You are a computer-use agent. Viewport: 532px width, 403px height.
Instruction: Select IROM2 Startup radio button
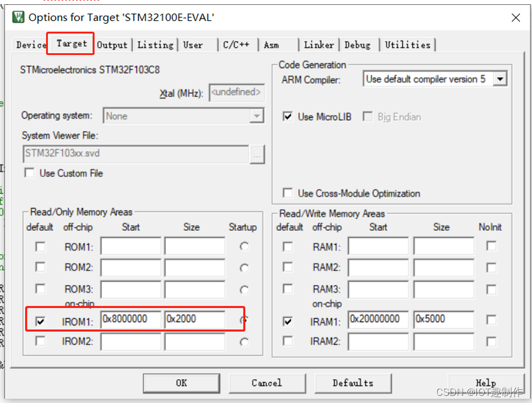(x=244, y=341)
